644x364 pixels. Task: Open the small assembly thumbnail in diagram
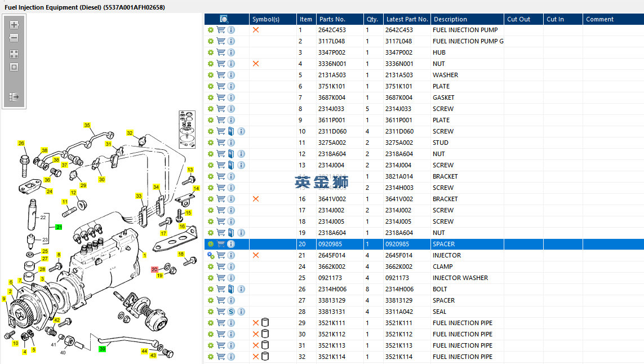tap(187, 130)
